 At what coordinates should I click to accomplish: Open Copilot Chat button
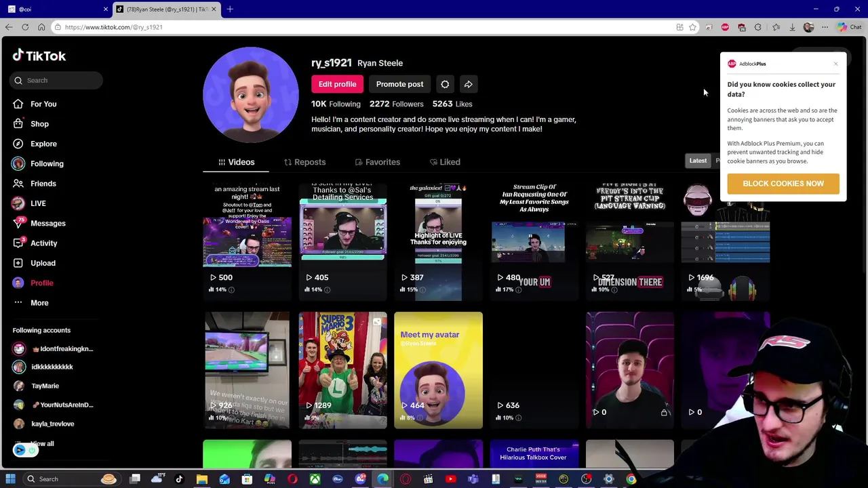(x=849, y=27)
